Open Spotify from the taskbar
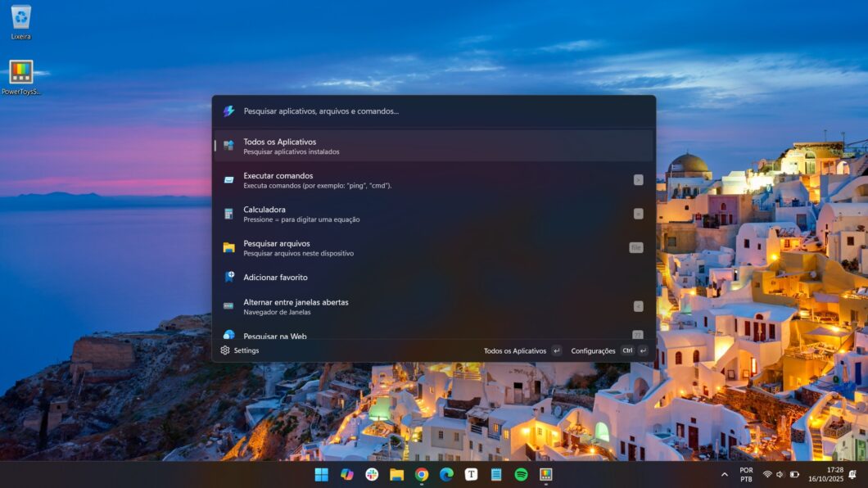This screenshot has width=868, height=488. pos(521,475)
